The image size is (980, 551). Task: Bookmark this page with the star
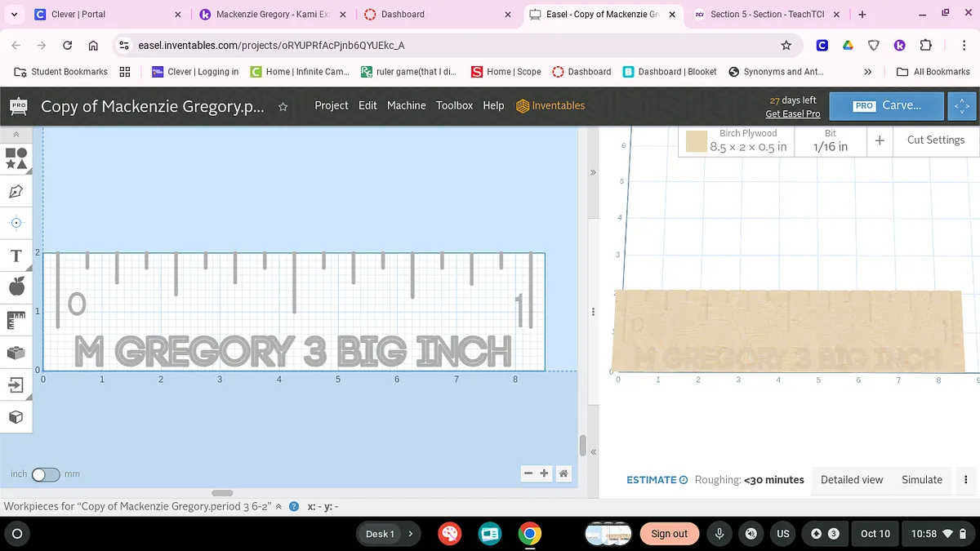(x=786, y=46)
